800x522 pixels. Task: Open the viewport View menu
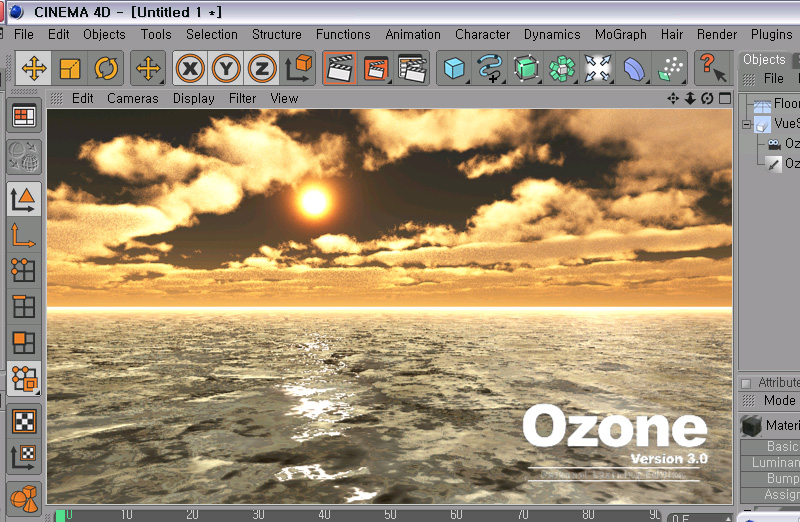tap(284, 98)
